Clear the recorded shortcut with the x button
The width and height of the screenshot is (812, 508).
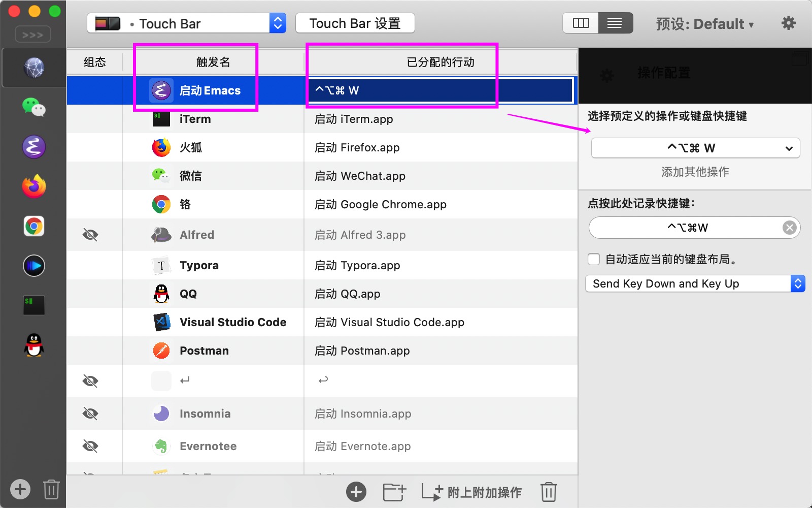click(x=789, y=228)
